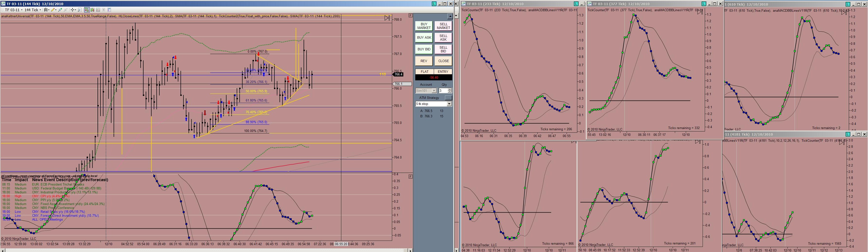Increase quantity using the Qty stepper arrow
This screenshot has height=252, width=868.
[450, 89]
